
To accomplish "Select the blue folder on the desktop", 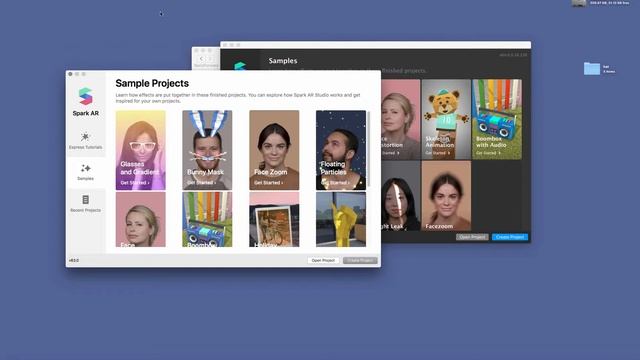I will [592, 69].
